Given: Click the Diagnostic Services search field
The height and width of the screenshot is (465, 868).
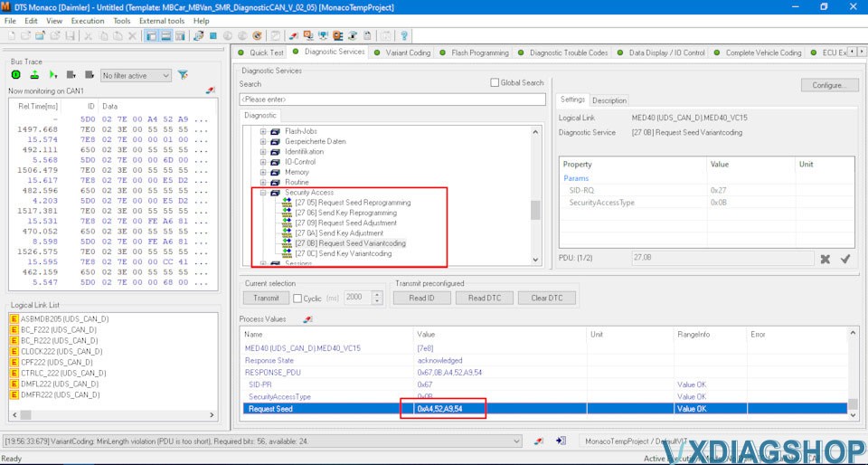Looking at the screenshot, I should pyautogui.click(x=392, y=100).
